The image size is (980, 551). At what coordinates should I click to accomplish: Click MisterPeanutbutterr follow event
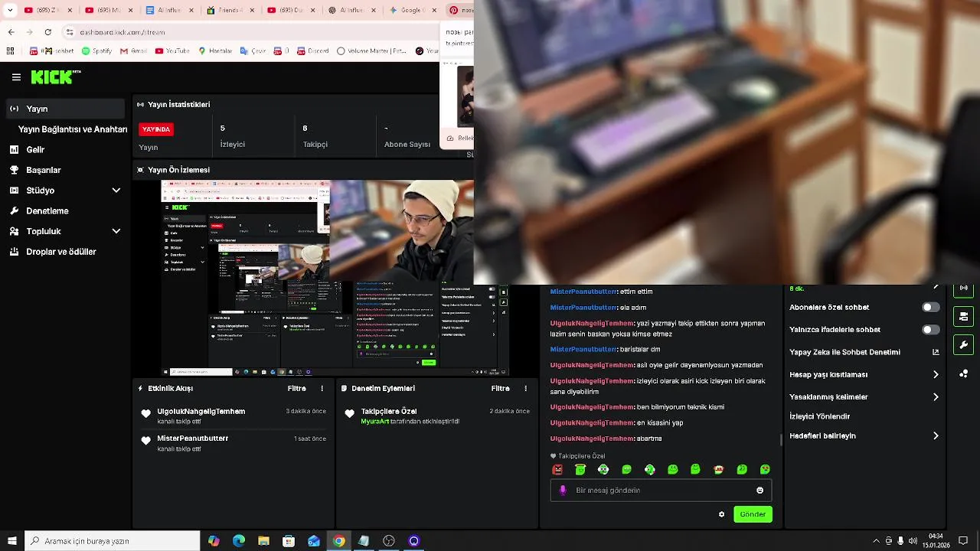coord(232,443)
